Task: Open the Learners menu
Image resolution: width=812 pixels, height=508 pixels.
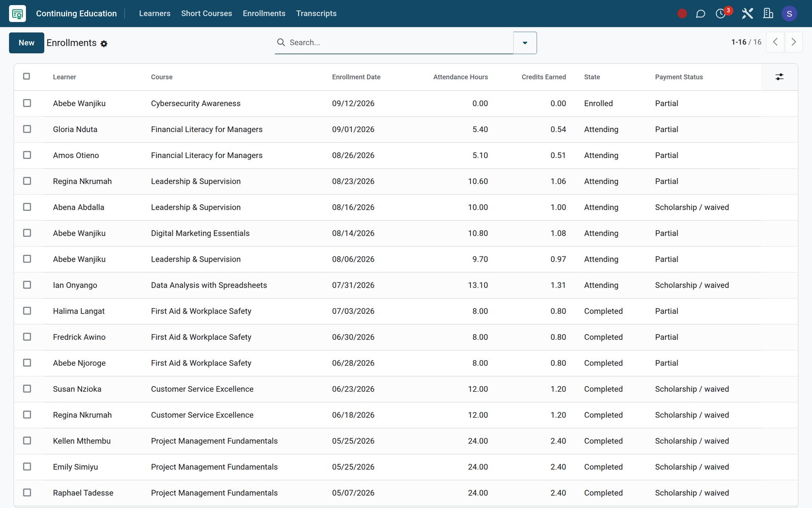Action: (x=155, y=14)
